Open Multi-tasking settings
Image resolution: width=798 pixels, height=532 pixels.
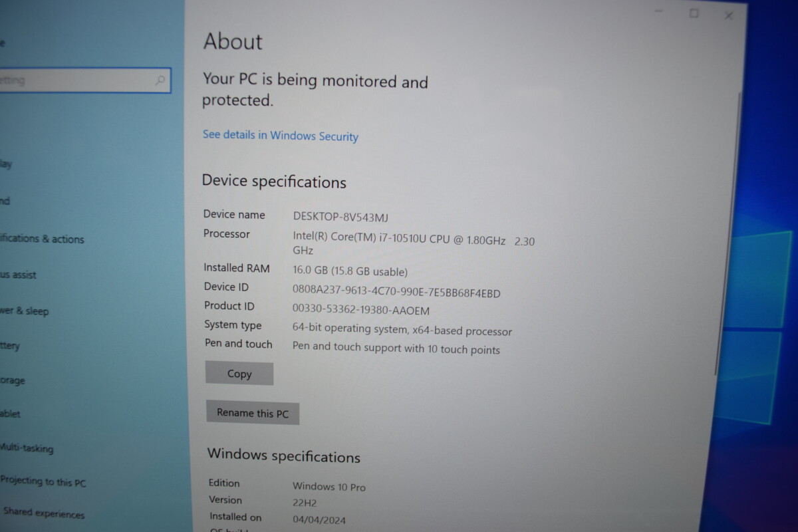(x=27, y=448)
